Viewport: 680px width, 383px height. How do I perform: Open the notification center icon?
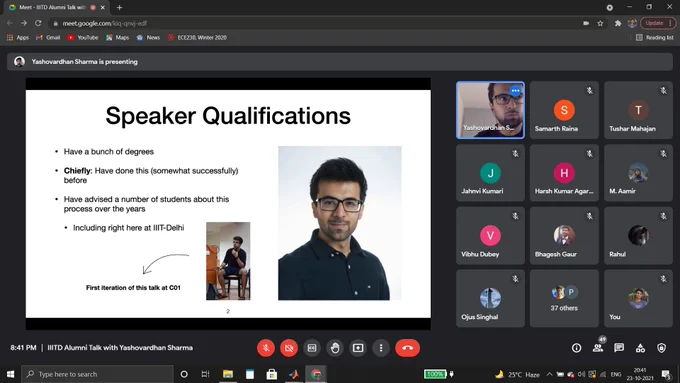666,374
